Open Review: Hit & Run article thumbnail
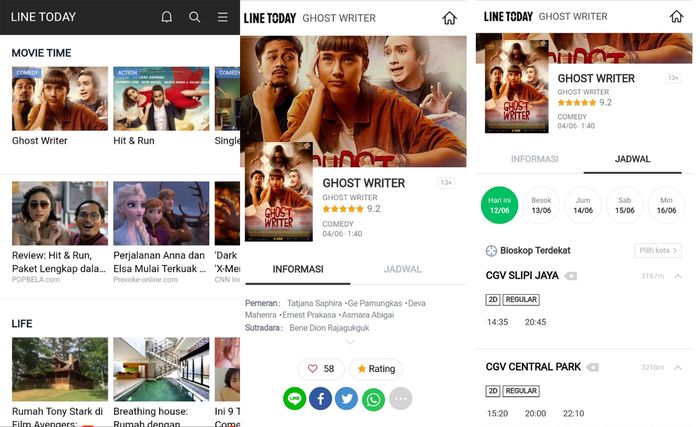Screen dimensions: 700x427 click(60, 213)
